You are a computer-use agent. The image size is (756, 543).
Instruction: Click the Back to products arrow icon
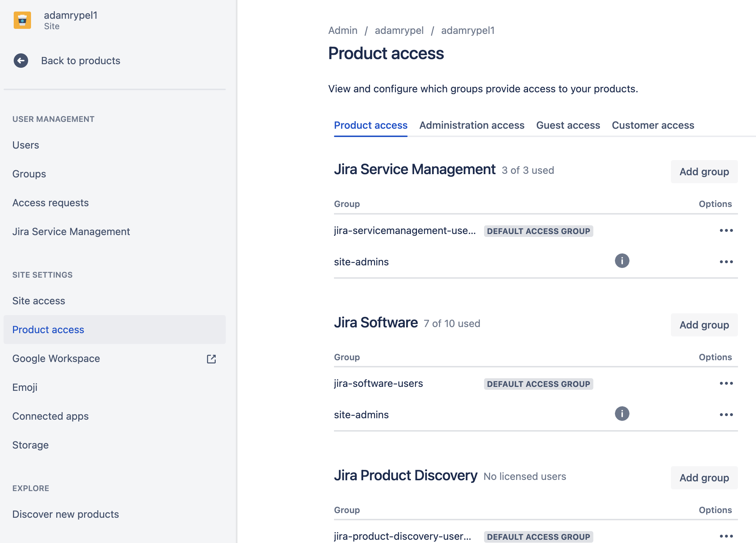21,61
